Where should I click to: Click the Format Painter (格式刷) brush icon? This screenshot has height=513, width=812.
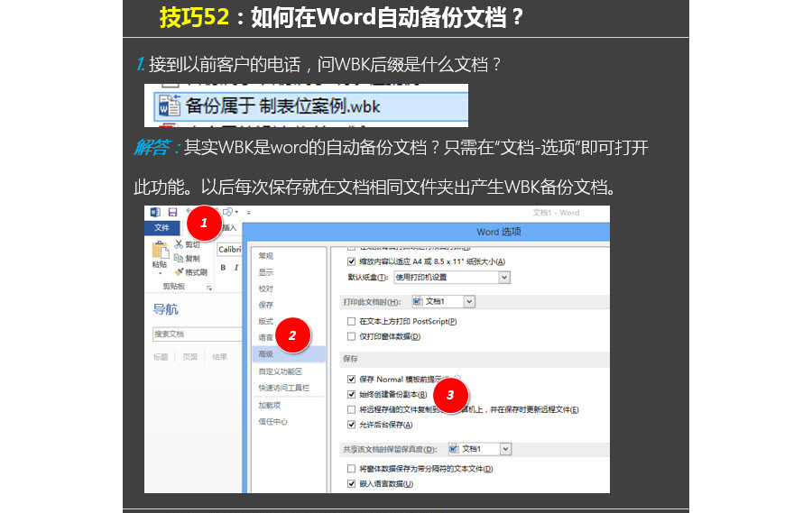pos(180,271)
